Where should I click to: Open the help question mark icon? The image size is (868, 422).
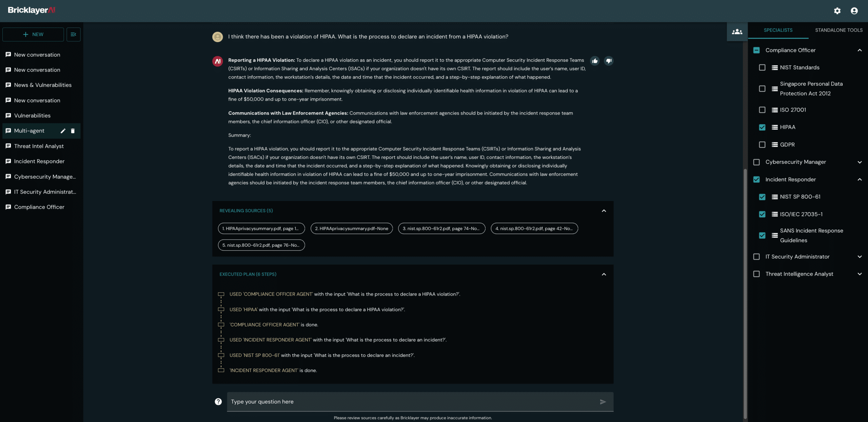click(218, 402)
